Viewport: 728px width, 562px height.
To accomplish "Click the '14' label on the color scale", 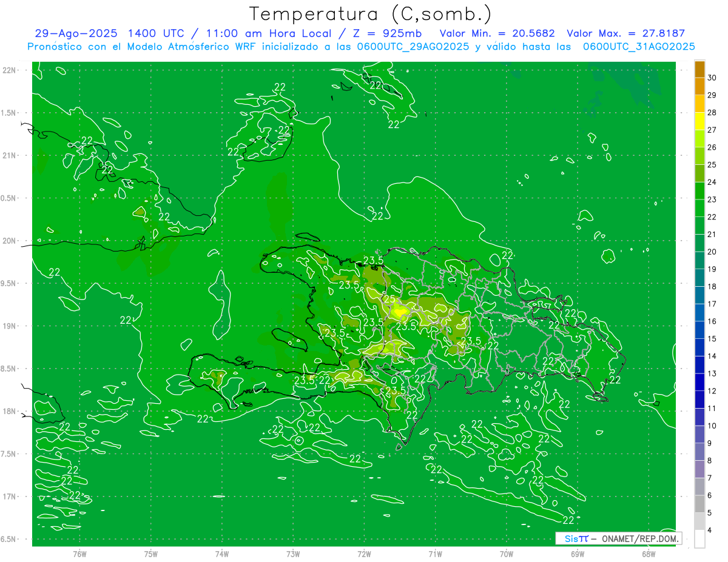I will [x=712, y=356].
